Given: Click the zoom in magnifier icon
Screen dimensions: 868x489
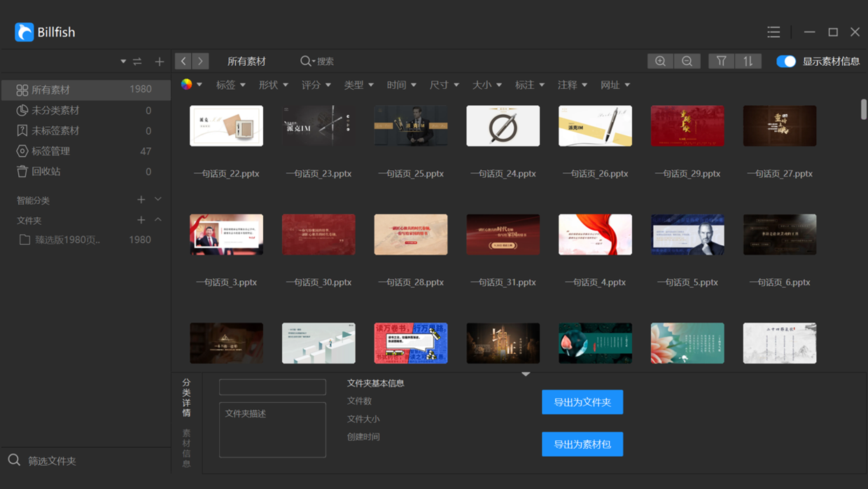Looking at the screenshot, I should tap(660, 61).
